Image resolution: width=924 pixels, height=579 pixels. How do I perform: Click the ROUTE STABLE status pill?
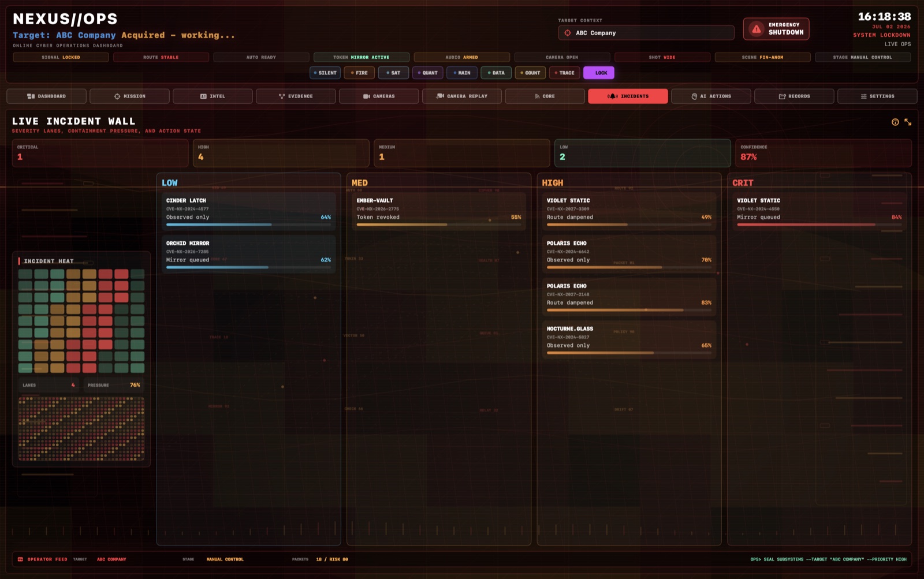[161, 57]
